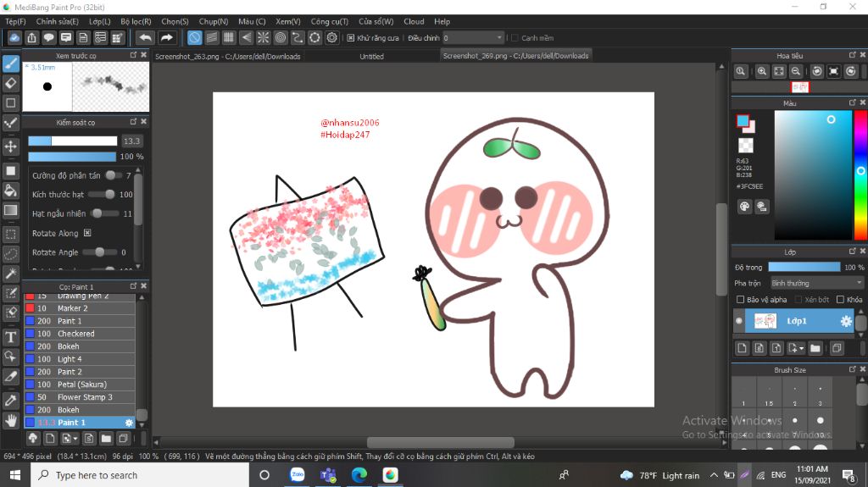This screenshot has width=868, height=487.
Task: Add a new layer in Lớp panel
Action: tap(742, 348)
